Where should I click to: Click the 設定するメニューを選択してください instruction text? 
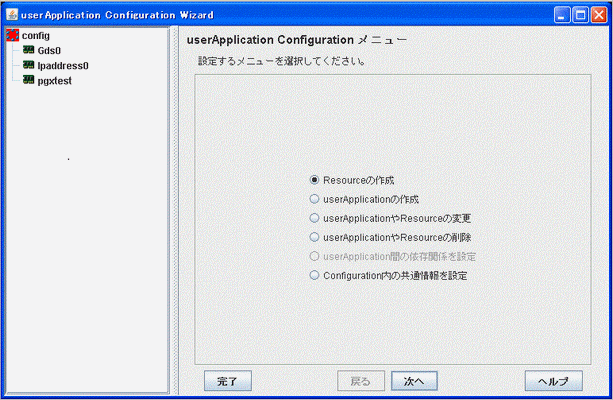(281, 61)
